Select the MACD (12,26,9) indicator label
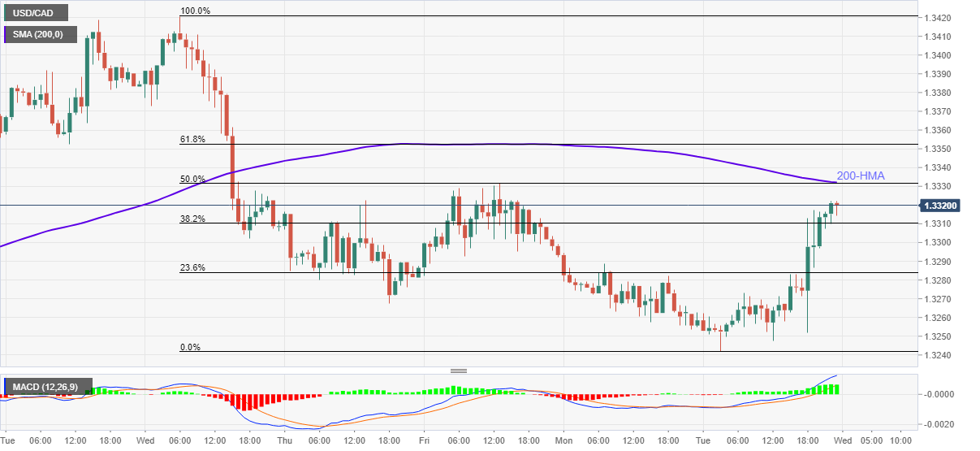Screen dimensions: 980x451 (x=48, y=386)
